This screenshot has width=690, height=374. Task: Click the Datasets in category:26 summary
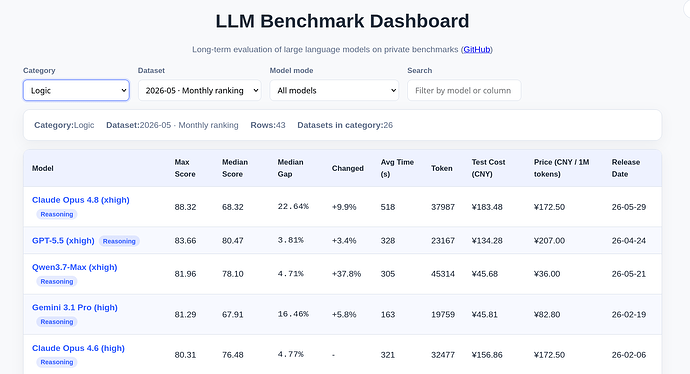click(x=345, y=125)
